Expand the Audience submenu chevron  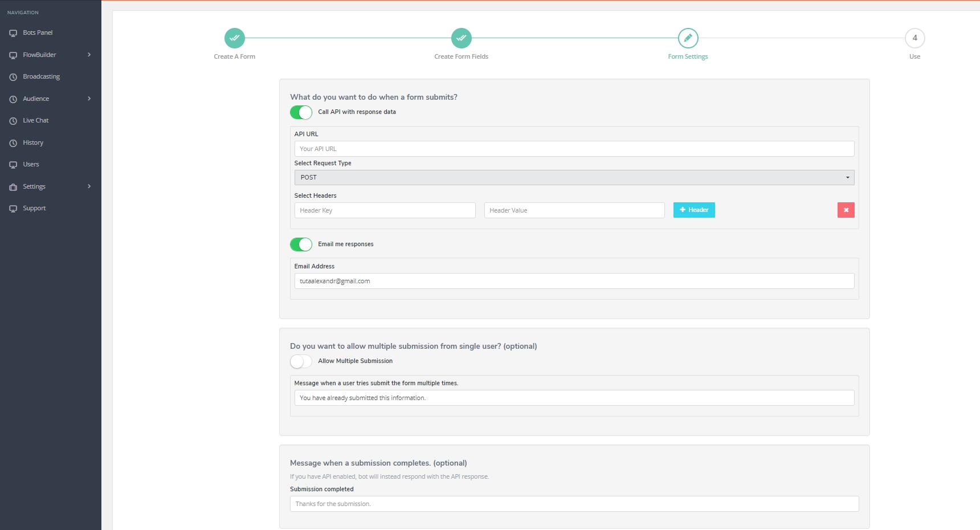(x=89, y=99)
